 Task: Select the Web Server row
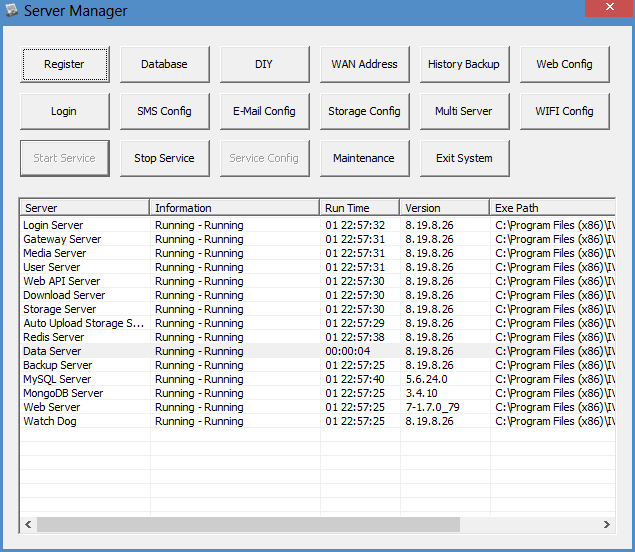[318, 407]
